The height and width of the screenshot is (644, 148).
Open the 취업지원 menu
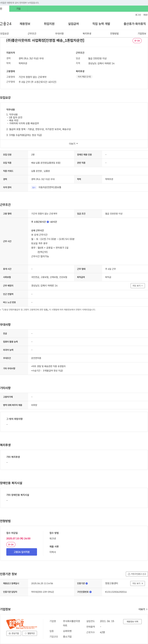pyautogui.click(x=49, y=24)
